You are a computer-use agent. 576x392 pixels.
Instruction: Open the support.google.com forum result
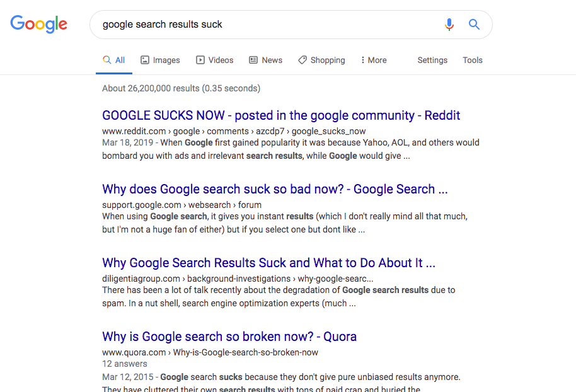click(x=274, y=189)
